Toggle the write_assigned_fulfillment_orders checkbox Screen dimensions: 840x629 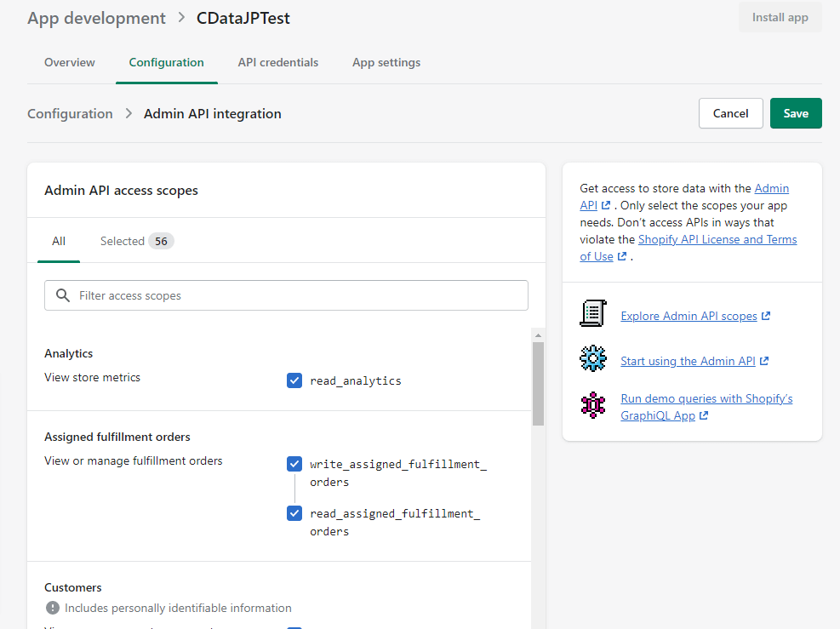coord(294,464)
